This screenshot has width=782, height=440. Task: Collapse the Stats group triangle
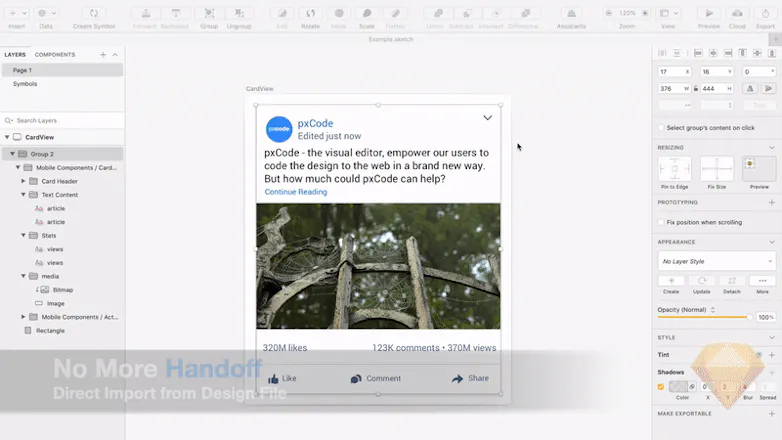coord(23,235)
